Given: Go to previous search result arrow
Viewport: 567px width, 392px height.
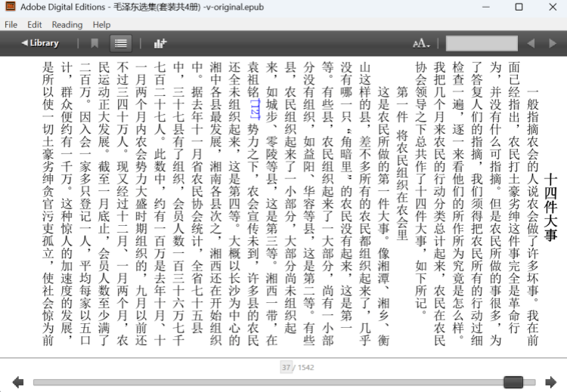Looking at the screenshot, I should [531, 43].
